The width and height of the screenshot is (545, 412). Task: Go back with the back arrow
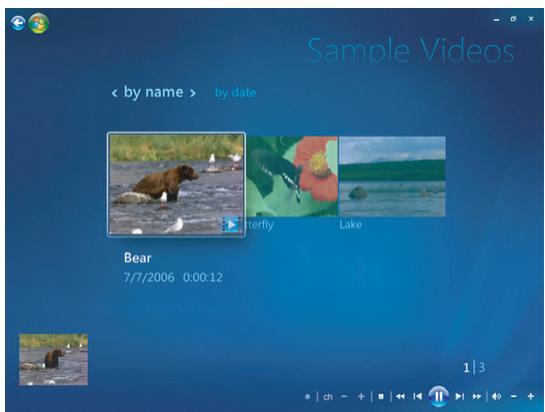coord(17,23)
